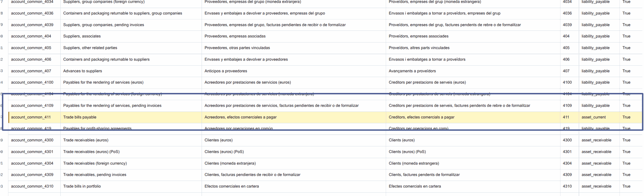
Task: Select asset_receivable in the account_common_4309 row
Action: click(x=596, y=175)
